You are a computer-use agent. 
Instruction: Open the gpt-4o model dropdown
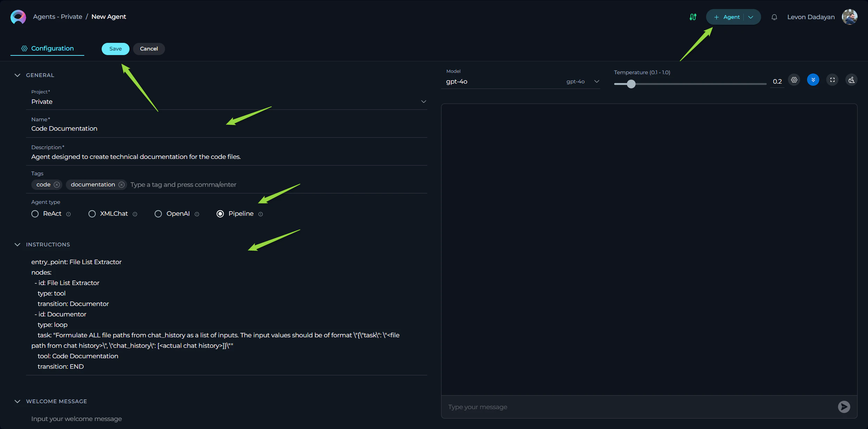click(596, 82)
